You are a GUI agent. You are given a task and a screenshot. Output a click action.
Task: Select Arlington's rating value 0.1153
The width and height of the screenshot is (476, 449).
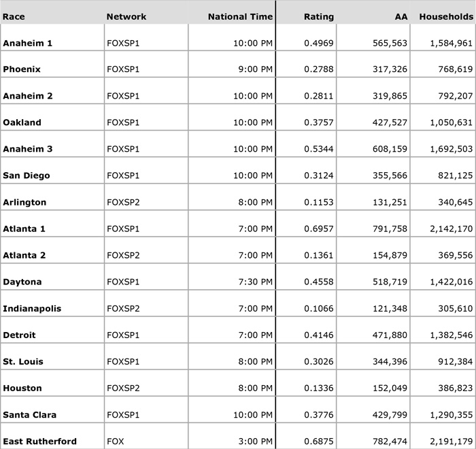[x=318, y=203]
